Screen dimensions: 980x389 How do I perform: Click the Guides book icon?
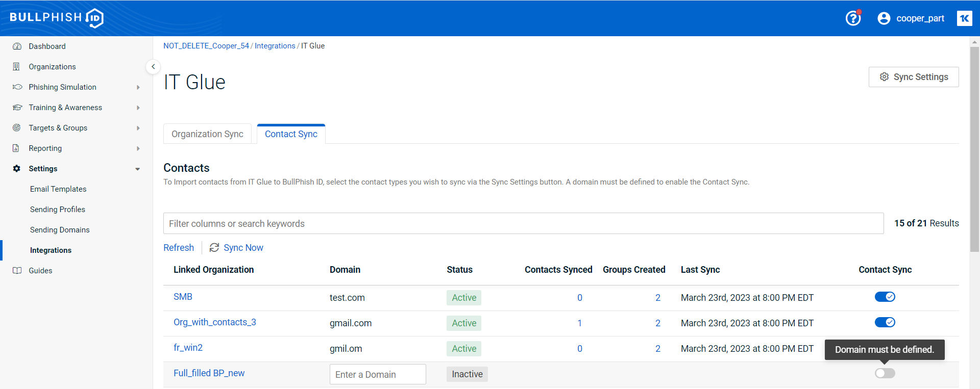tap(17, 271)
